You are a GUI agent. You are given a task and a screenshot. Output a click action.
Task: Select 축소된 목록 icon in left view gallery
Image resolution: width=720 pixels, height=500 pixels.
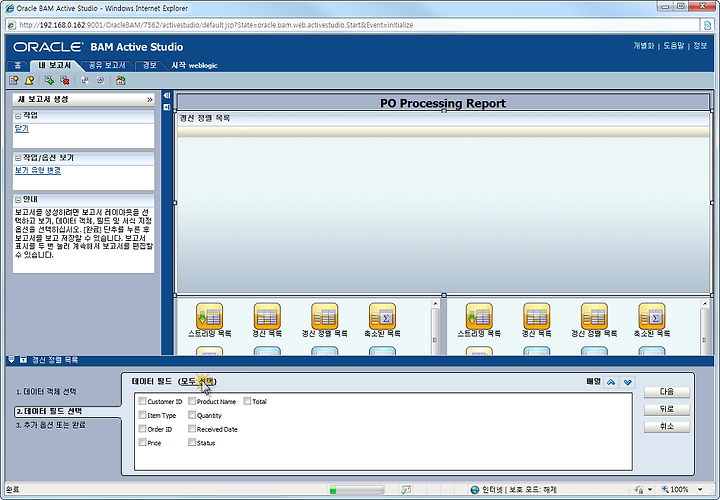click(x=382, y=316)
